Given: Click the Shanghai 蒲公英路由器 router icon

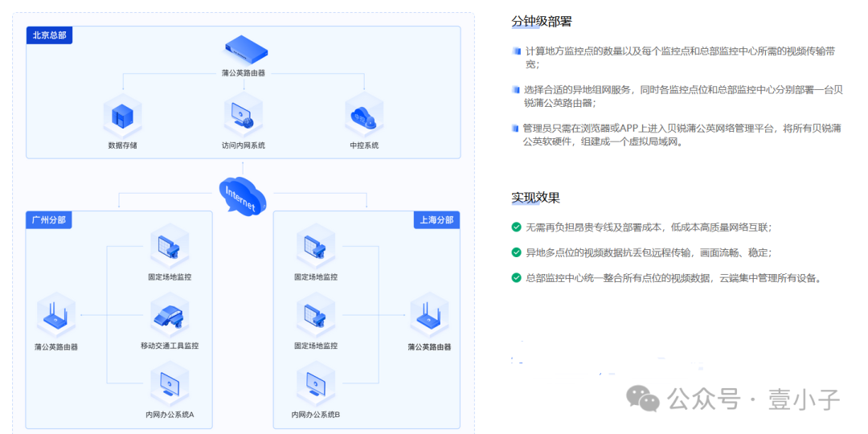Looking at the screenshot, I should 428,316.
